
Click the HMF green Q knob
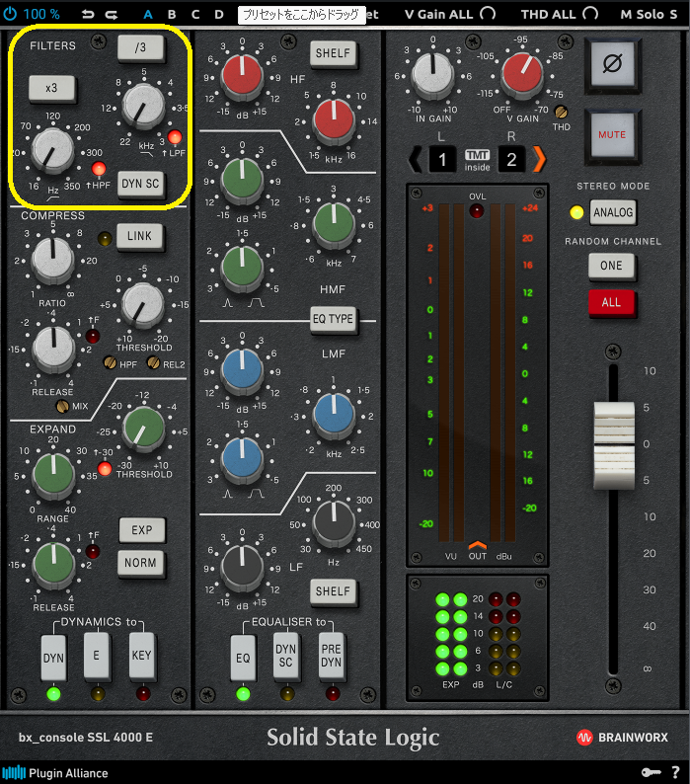point(242,268)
